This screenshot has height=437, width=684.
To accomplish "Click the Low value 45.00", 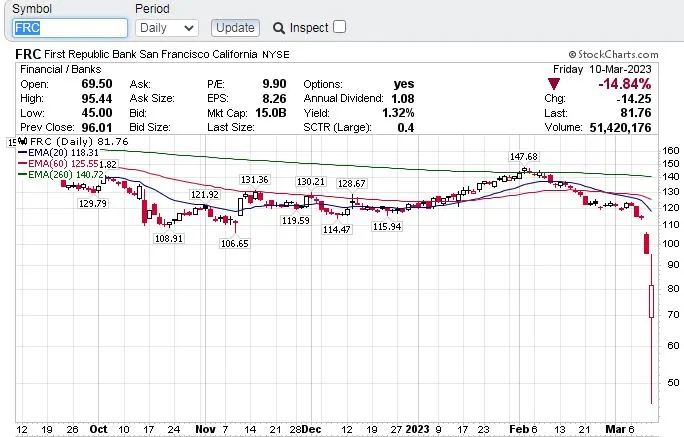I will click(97, 113).
